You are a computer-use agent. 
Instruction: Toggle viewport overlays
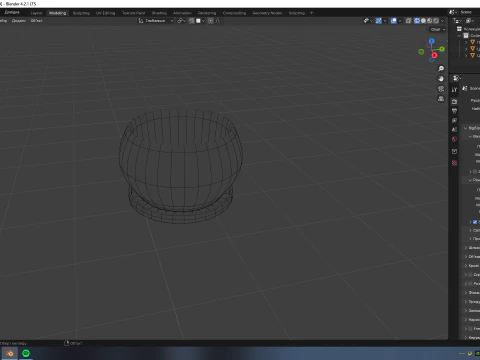point(394,21)
